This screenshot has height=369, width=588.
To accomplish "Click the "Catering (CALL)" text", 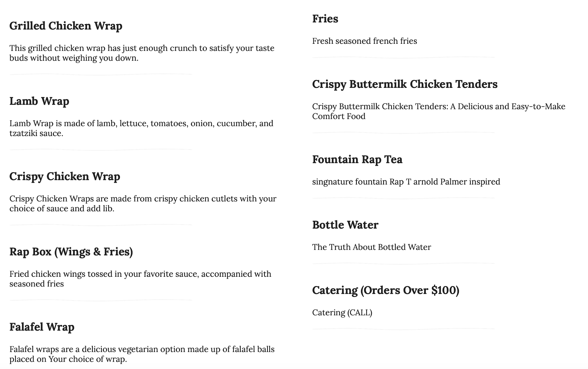I will (x=342, y=312).
